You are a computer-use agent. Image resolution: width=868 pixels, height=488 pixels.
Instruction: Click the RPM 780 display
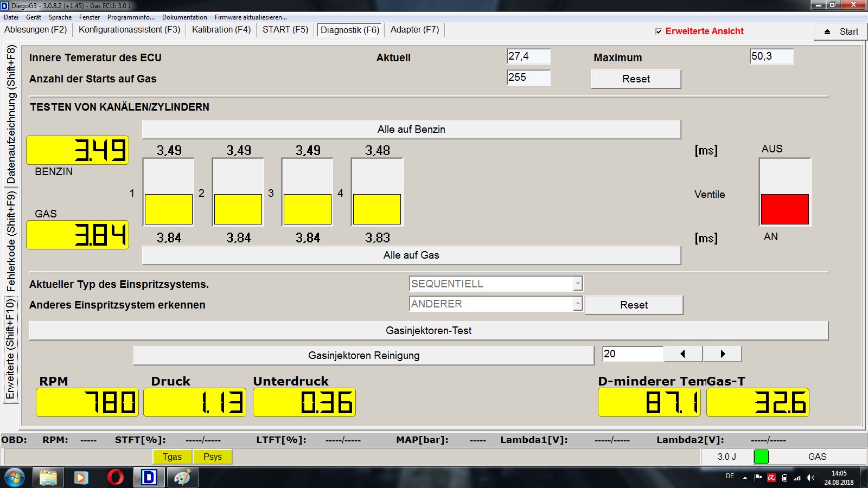point(87,402)
